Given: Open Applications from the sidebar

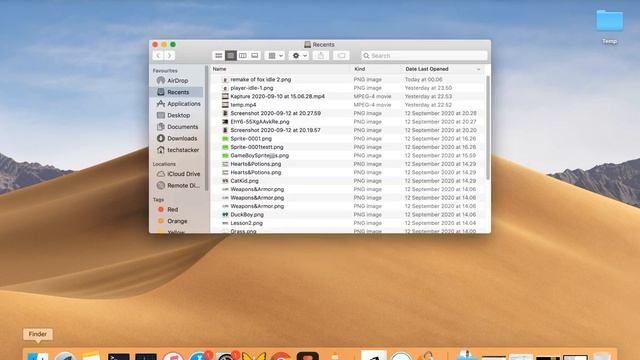Looking at the screenshot, I should pos(178,104).
